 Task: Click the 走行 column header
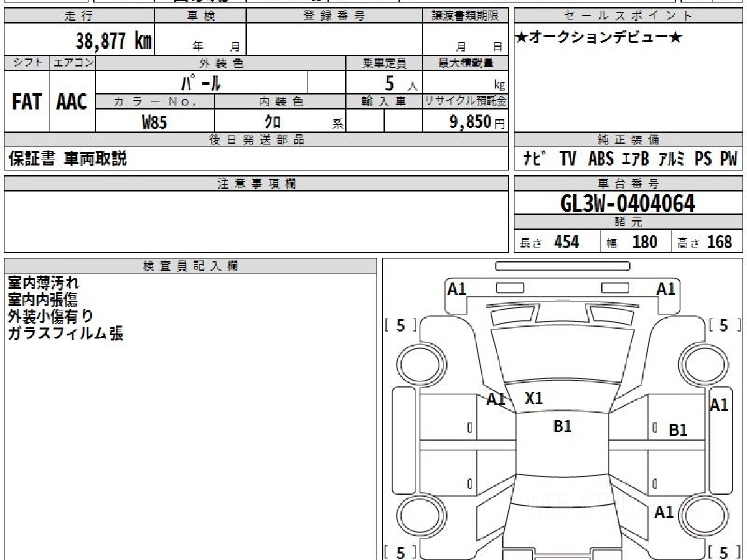(78, 16)
